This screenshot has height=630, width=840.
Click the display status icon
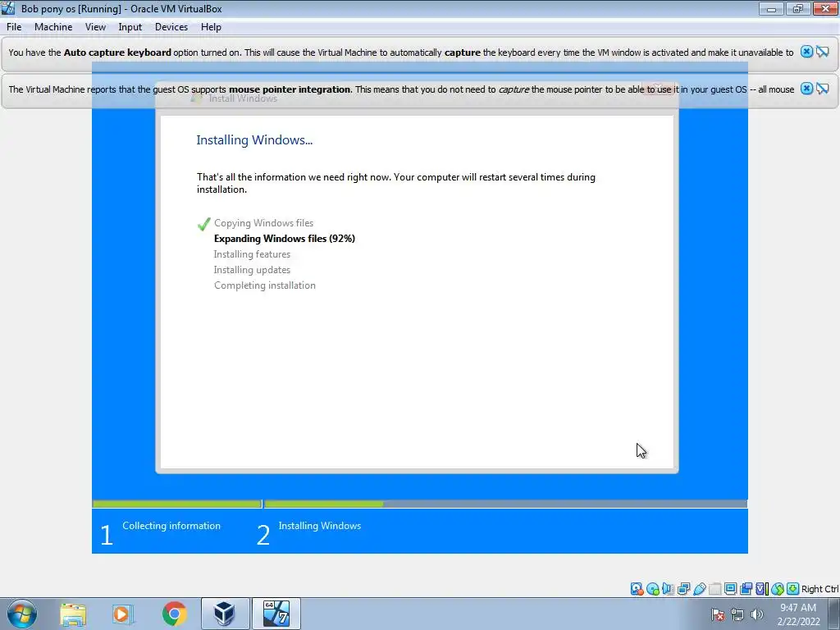pos(730,589)
